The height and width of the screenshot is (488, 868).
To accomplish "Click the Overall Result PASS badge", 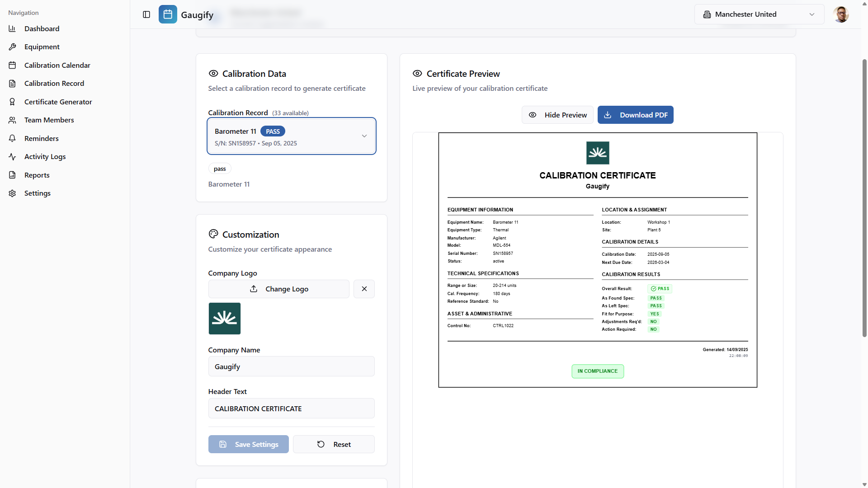I will (x=660, y=289).
